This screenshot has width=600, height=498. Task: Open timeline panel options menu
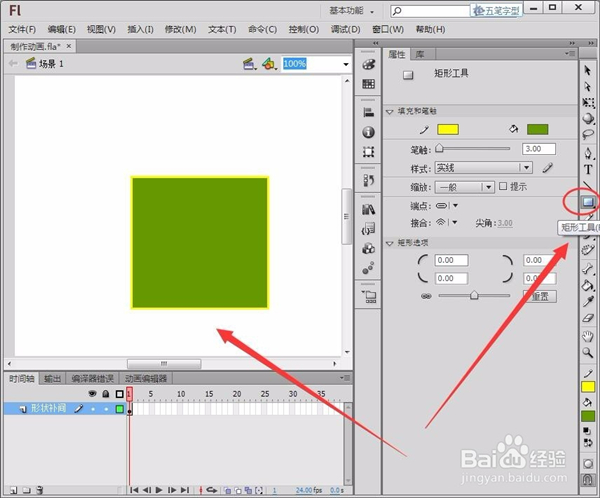[x=344, y=378]
